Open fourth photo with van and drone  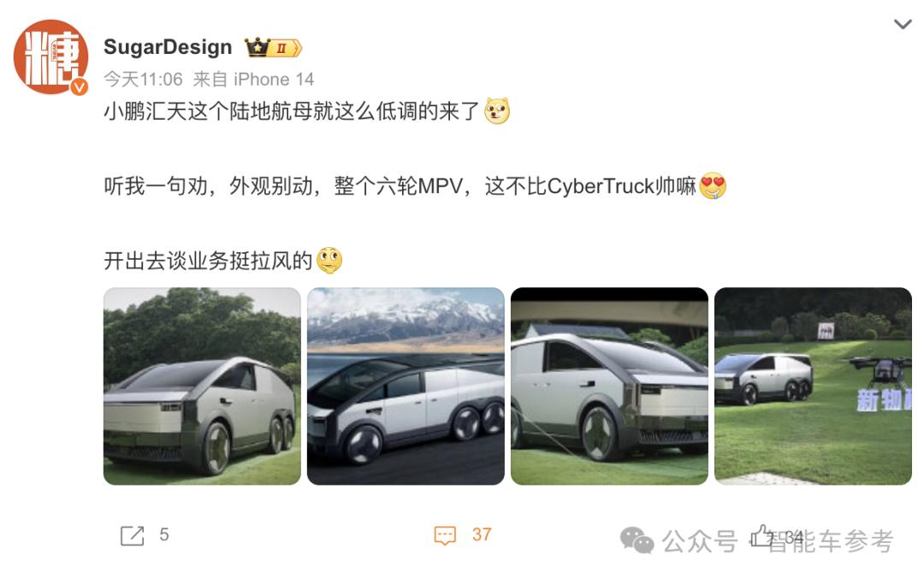(814, 386)
